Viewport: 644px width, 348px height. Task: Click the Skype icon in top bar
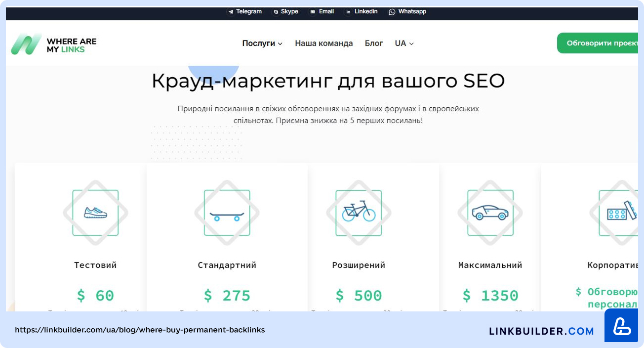click(x=276, y=12)
